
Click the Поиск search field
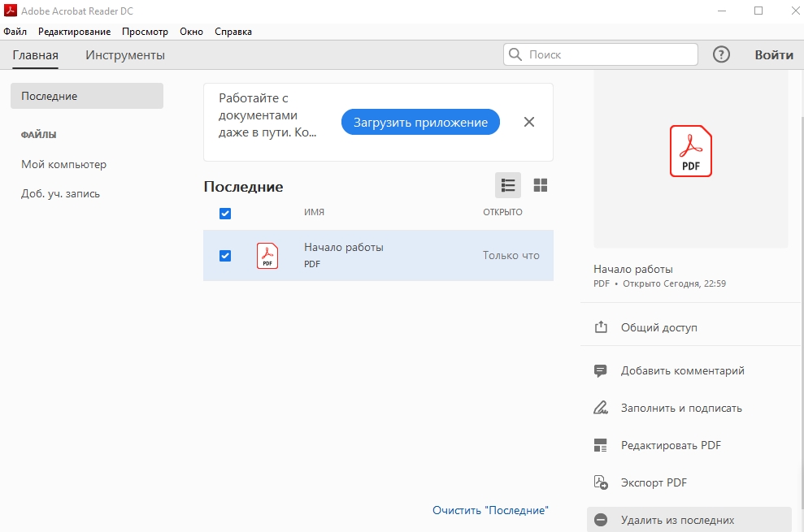pos(601,54)
